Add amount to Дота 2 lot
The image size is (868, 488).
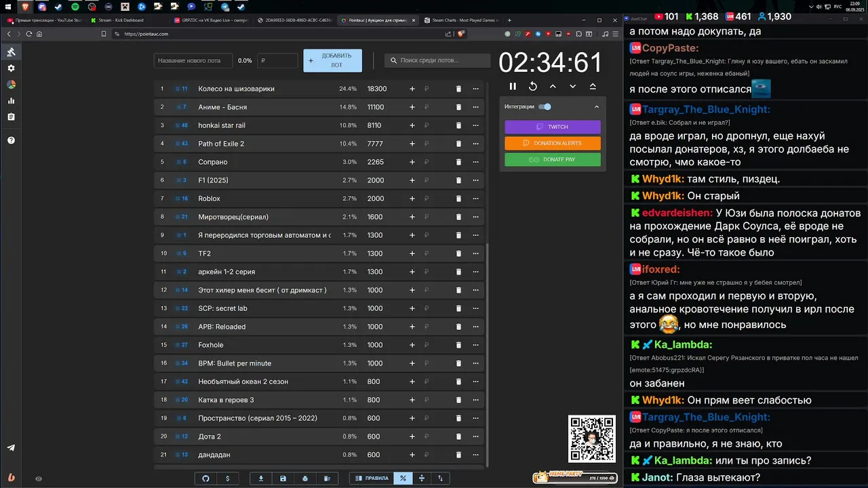click(x=412, y=436)
